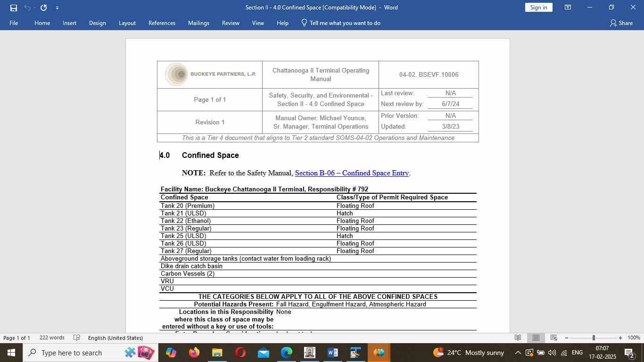The image size is (644, 362).
Task: Open Microsoft Edge from the taskbar
Action: (286, 353)
